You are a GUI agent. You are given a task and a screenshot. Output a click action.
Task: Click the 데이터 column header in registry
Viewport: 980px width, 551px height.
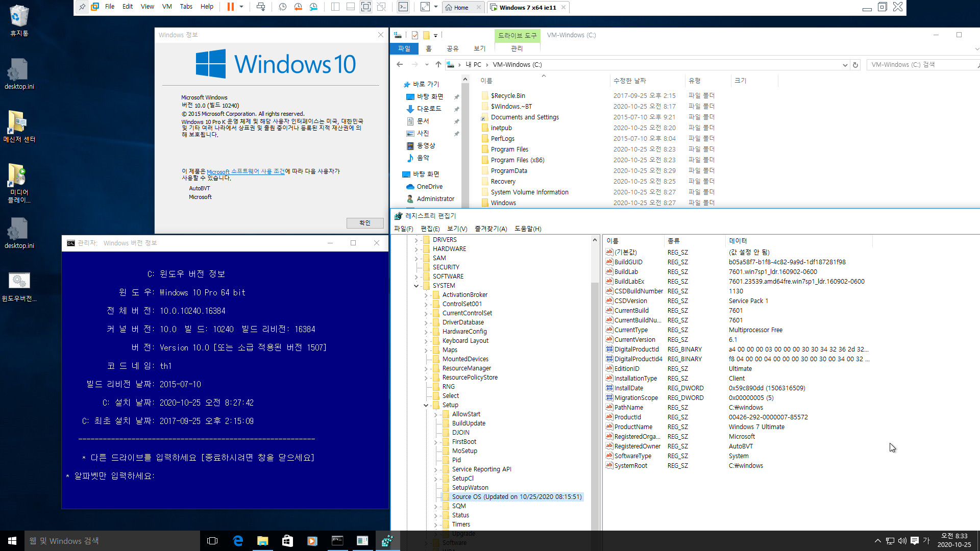(x=799, y=241)
